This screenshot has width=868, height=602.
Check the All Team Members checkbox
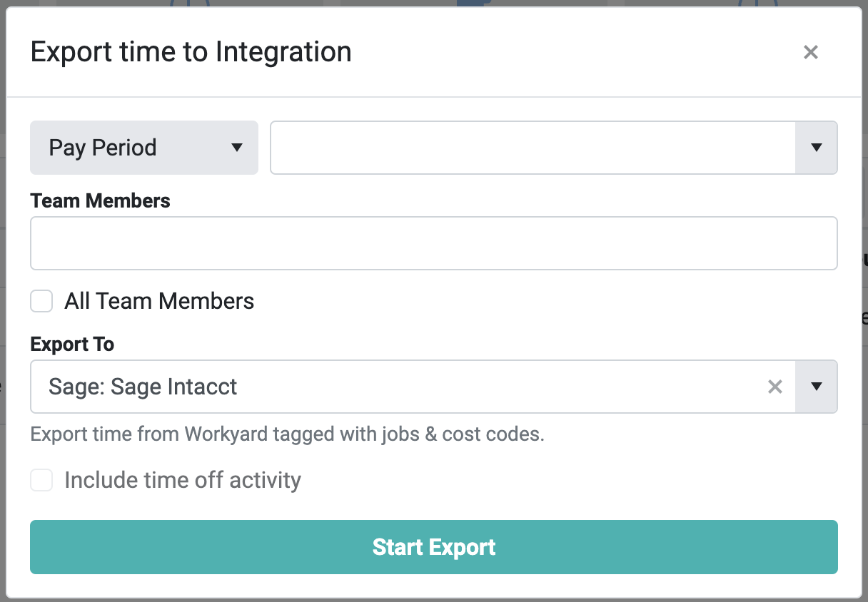pyautogui.click(x=41, y=301)
